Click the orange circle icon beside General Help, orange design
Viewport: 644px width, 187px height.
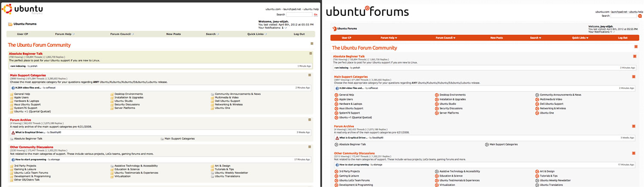pyautogui.click(x=336, y=95)
